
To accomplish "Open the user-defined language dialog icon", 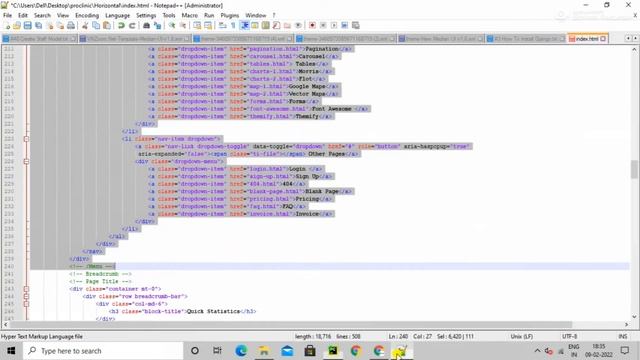I will tap(255, 26).
